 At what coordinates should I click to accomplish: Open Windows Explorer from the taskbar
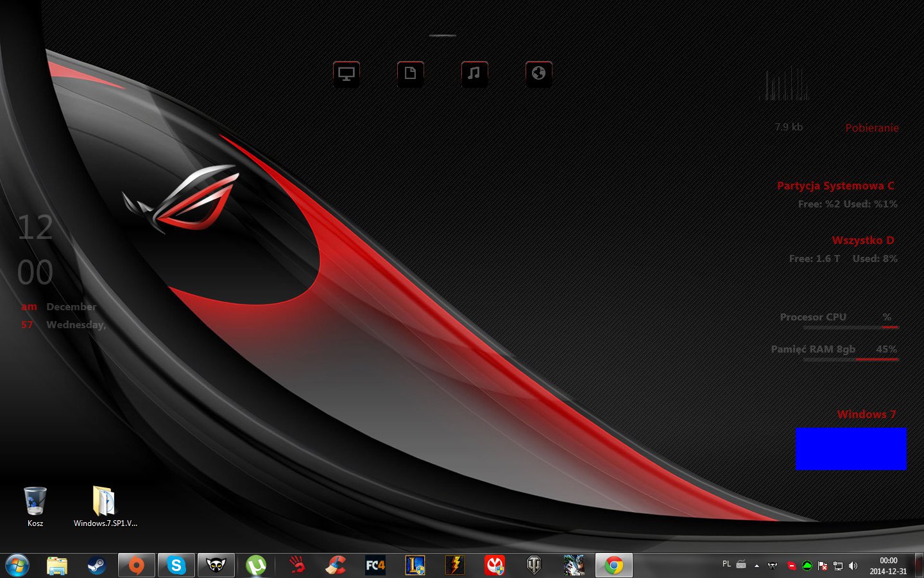[57, 566]
